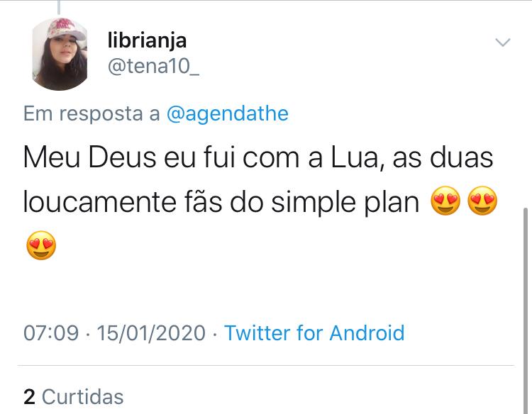The image size is (532, 414).
Task: Click the 'Meu Deus' opening words
Action: click(x=90, y=157)
